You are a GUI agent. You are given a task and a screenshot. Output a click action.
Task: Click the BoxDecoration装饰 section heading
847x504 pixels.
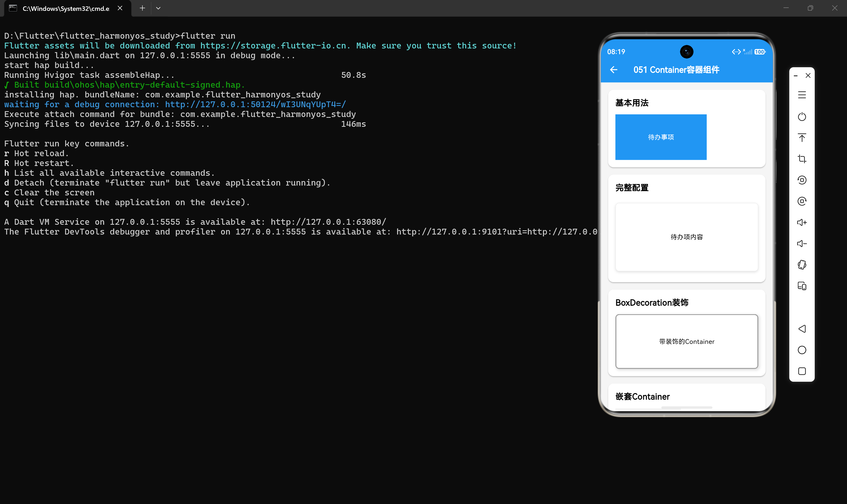click(x=652, y=302)
